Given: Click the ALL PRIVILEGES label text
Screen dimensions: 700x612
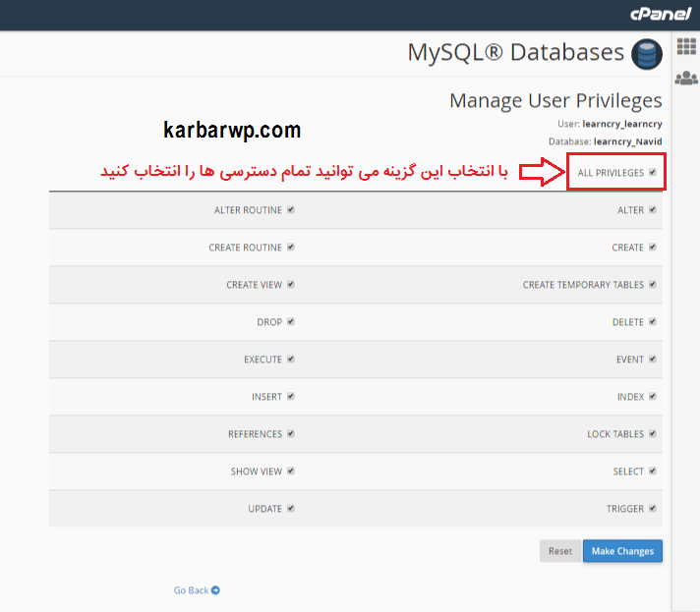Looking at the screenshot, I should point(611,173).
